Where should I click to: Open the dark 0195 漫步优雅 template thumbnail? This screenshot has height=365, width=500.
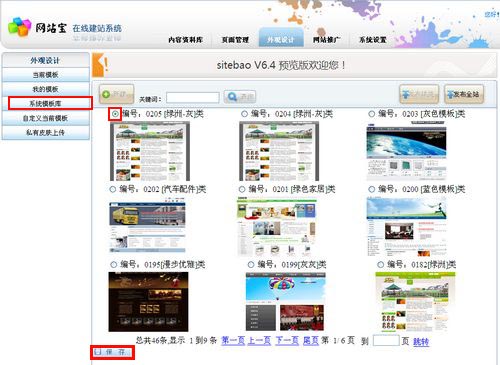pos(148,302)
